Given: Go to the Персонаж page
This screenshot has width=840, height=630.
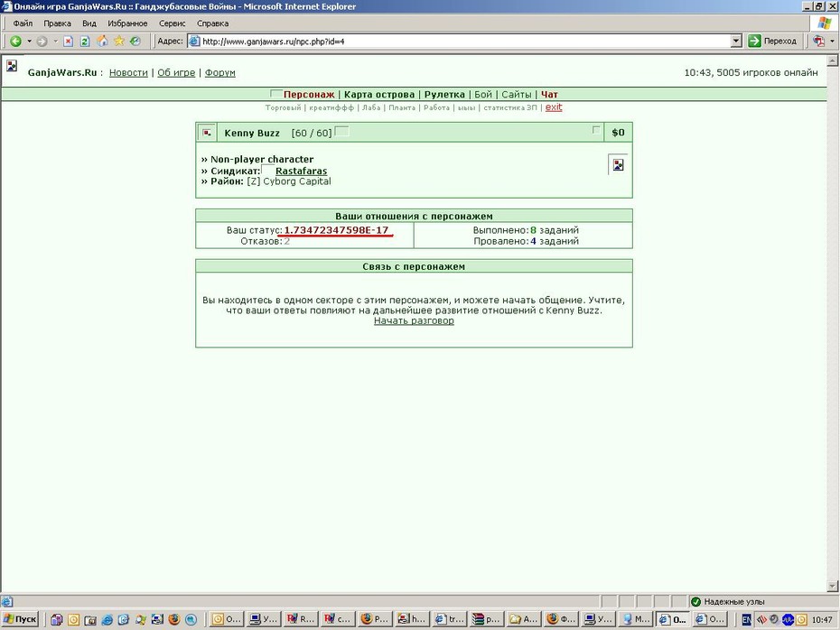Looking at the screenshot, I should (309, 94).
